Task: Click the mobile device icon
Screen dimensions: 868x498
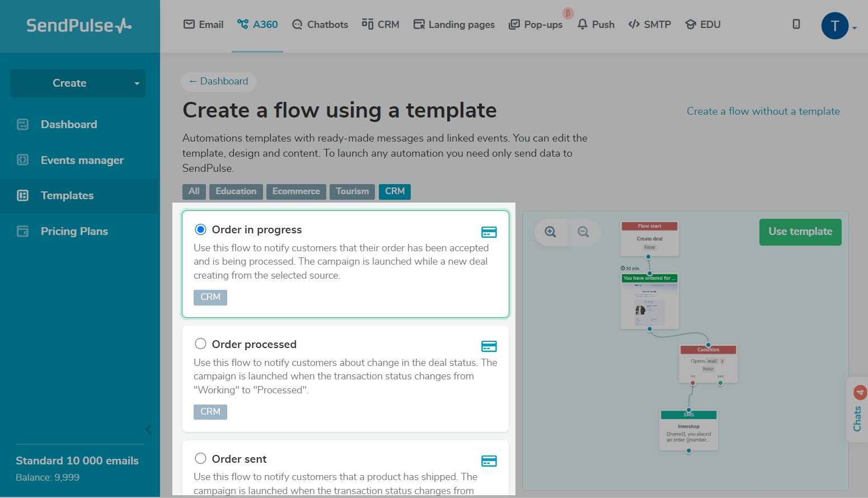Action: pyautogui.click(x=796, y=24)
